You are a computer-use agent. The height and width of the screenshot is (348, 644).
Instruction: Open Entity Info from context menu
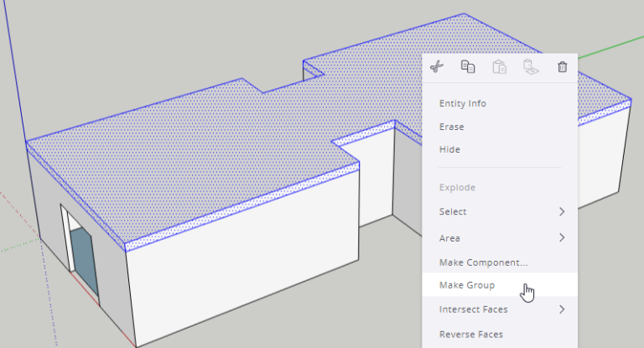[462, 103]
